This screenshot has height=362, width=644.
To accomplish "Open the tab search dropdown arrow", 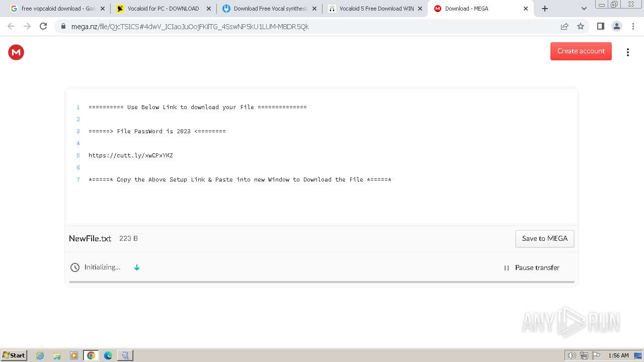I will (x=584, y=9).
